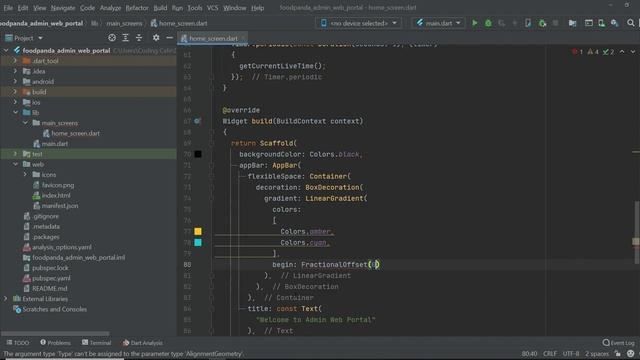Select README.md in project tree
Image resolution: width=640 pixels, height=360 pixels.
point(45,289)
